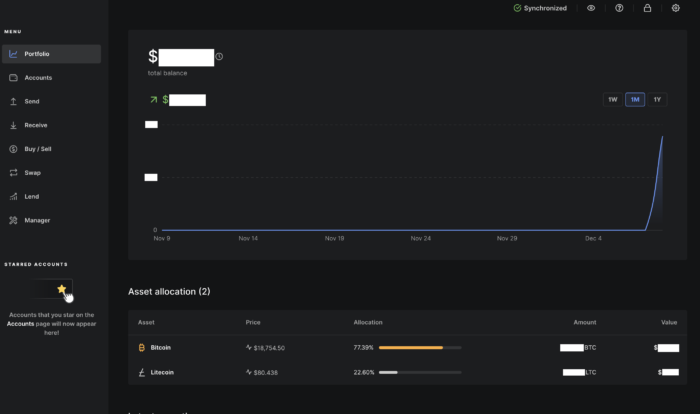Go to Accounts in the sidebar
Viewport: 700px width, 414px height.
coord(38,78)
